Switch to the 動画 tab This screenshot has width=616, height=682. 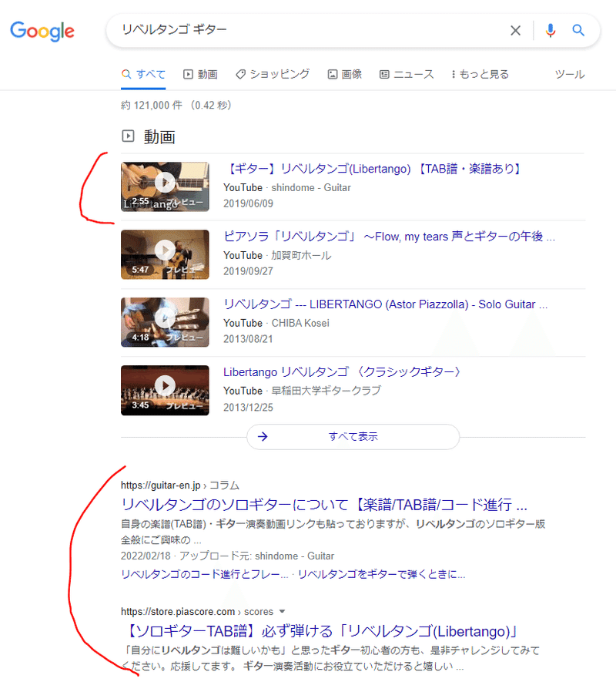200,75
